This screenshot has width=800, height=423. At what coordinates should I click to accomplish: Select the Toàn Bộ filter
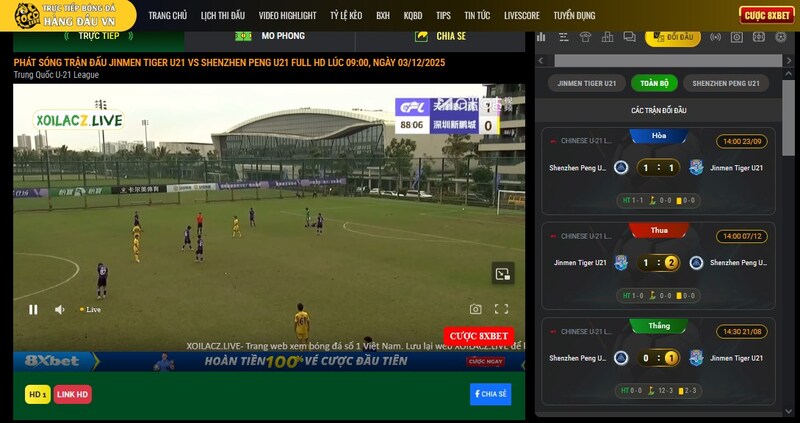654,83
